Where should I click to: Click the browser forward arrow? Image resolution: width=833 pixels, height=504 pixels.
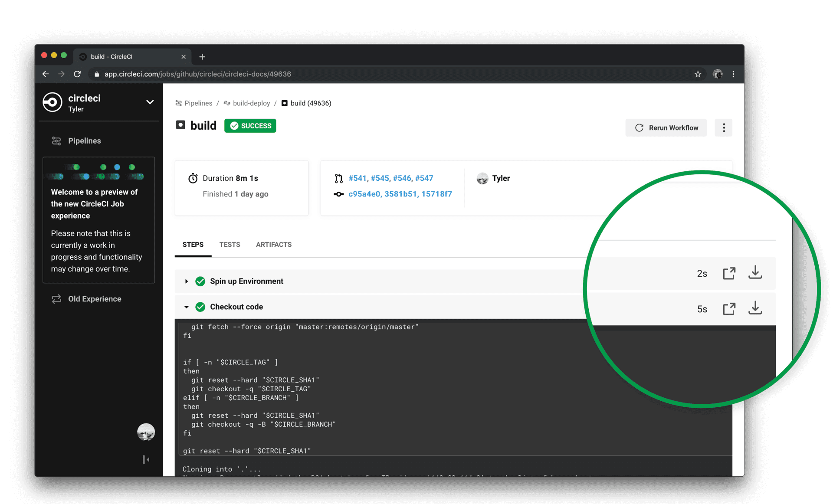(61, 74)
